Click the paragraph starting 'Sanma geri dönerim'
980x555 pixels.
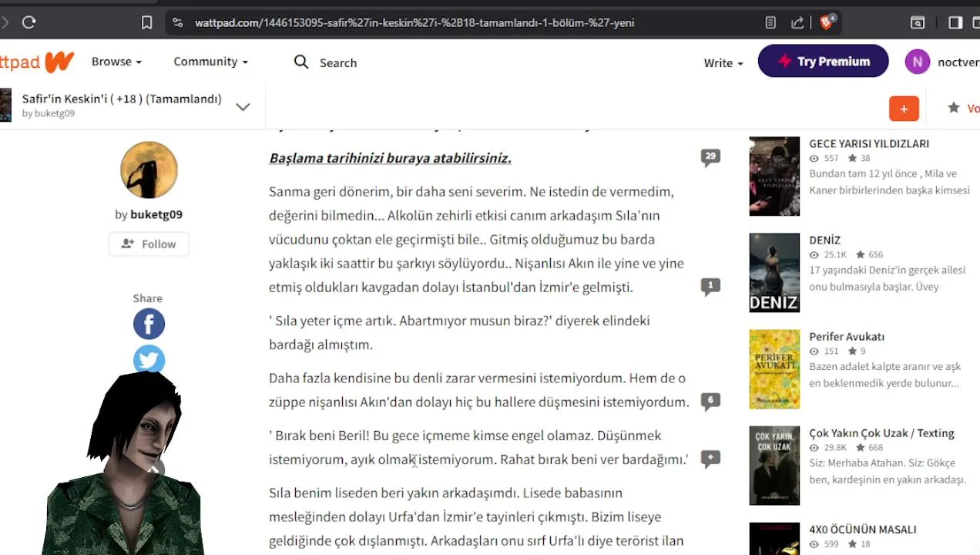pyautogui.click(x=476, y=239)
